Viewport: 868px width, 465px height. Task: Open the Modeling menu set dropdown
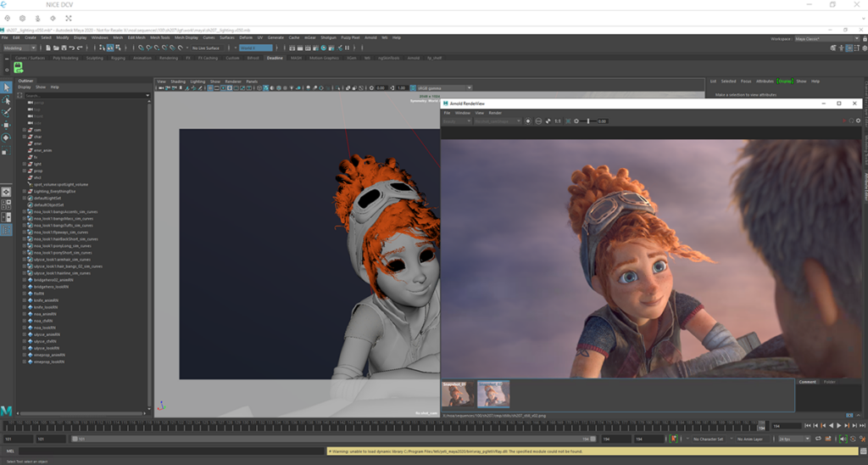(x=20, y=48)
